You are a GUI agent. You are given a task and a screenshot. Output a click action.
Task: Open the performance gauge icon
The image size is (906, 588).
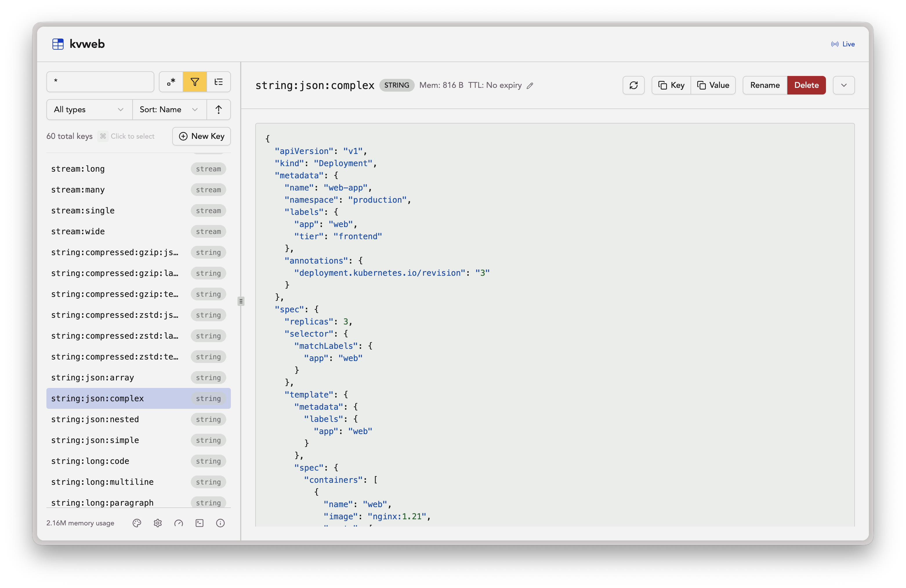tap(179, 523)
